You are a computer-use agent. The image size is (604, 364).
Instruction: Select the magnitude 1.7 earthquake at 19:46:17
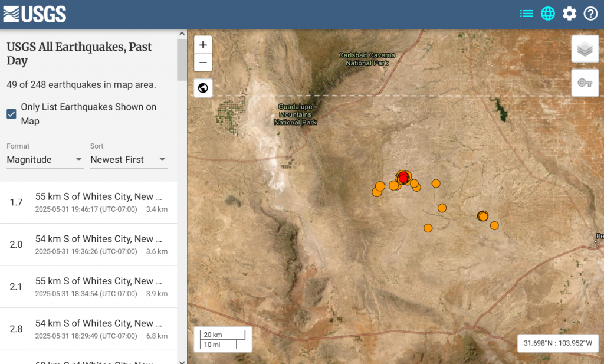tap(88, 202)
